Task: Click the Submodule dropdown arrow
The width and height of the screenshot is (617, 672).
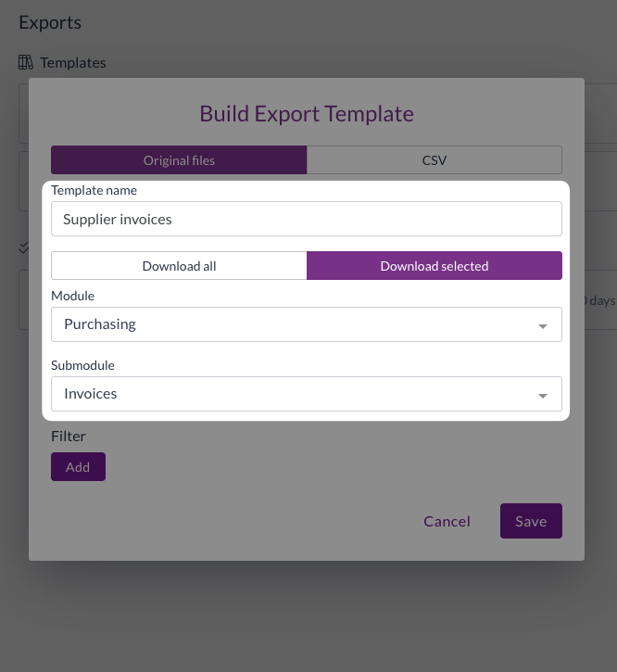Action: click(x=542, y=396)
